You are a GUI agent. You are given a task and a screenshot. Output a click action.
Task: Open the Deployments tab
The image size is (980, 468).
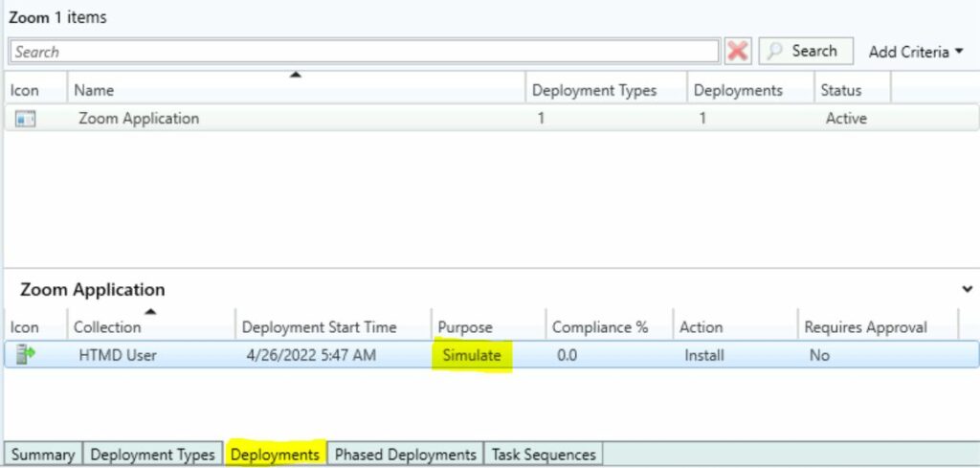coord(275,455)
